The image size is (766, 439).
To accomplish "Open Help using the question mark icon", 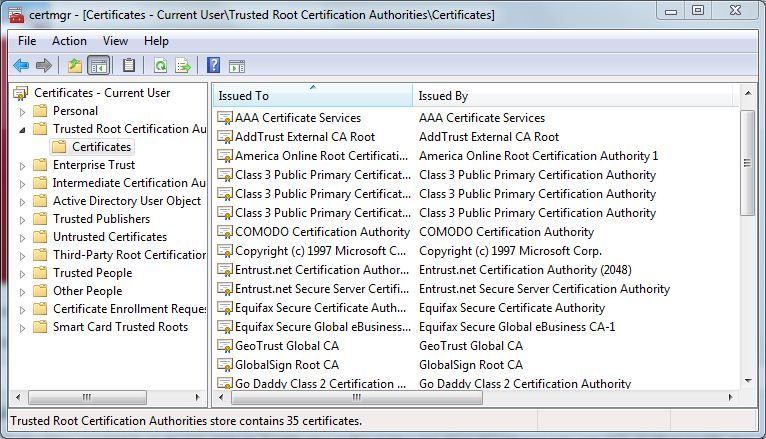I will (213, 66).
